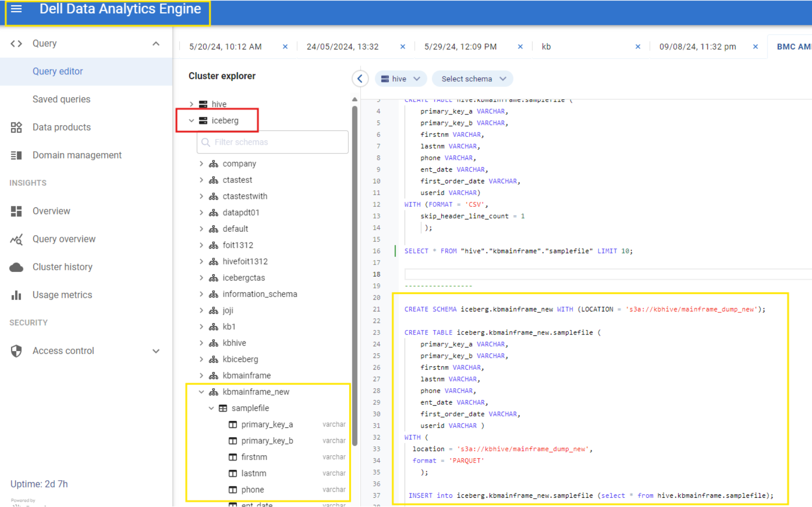The image size is (812, 507).
Task: Open the hive catalog dropdown
Action: pyautogui.click(x=401, y=79)
